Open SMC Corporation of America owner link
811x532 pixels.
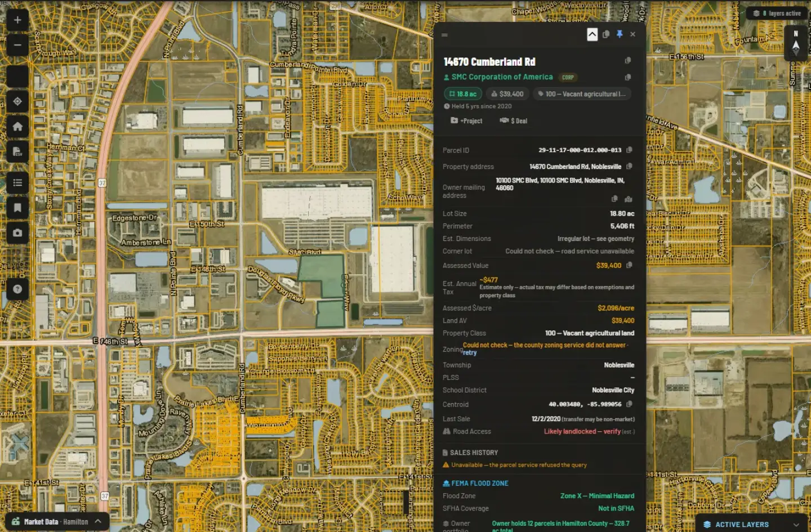click(502, 77)
